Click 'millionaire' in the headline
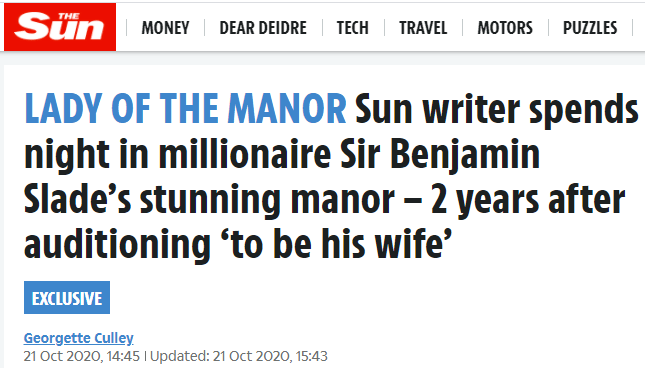645x368 pixels. coord(245,155)
